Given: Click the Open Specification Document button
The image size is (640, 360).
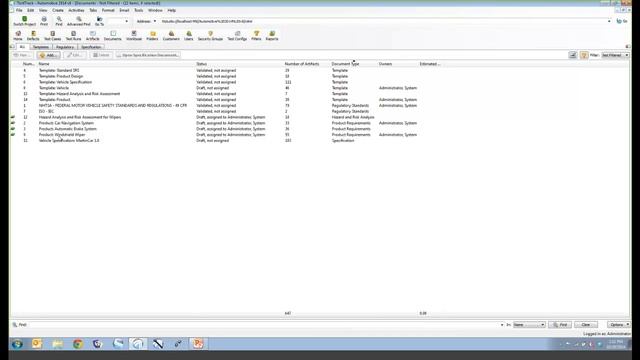Looking at the screenshot, I should (x=148, y=55).
